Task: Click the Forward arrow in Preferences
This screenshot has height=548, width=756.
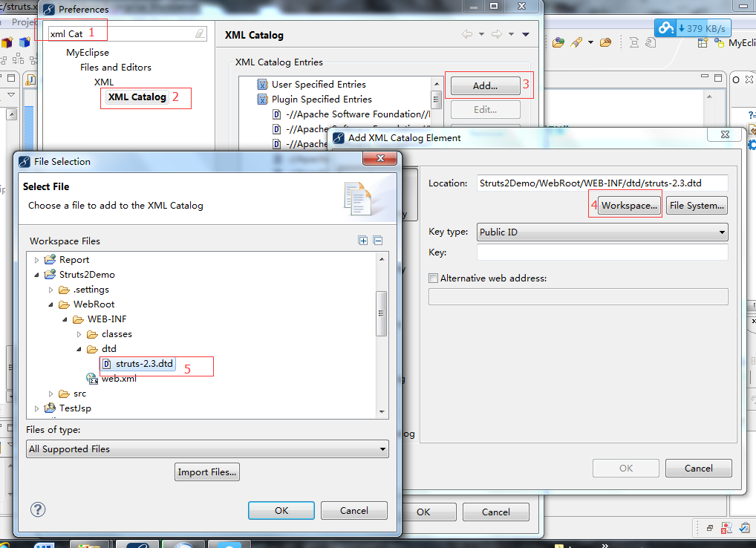Action: [497, 33]
